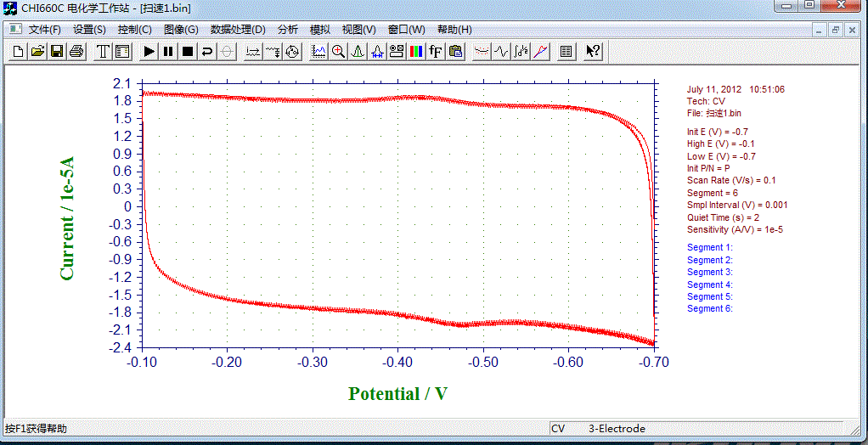The width and height of the screenshot is (868, 445).
Task: Open the peak definition icon
Action: click(377, 52)
